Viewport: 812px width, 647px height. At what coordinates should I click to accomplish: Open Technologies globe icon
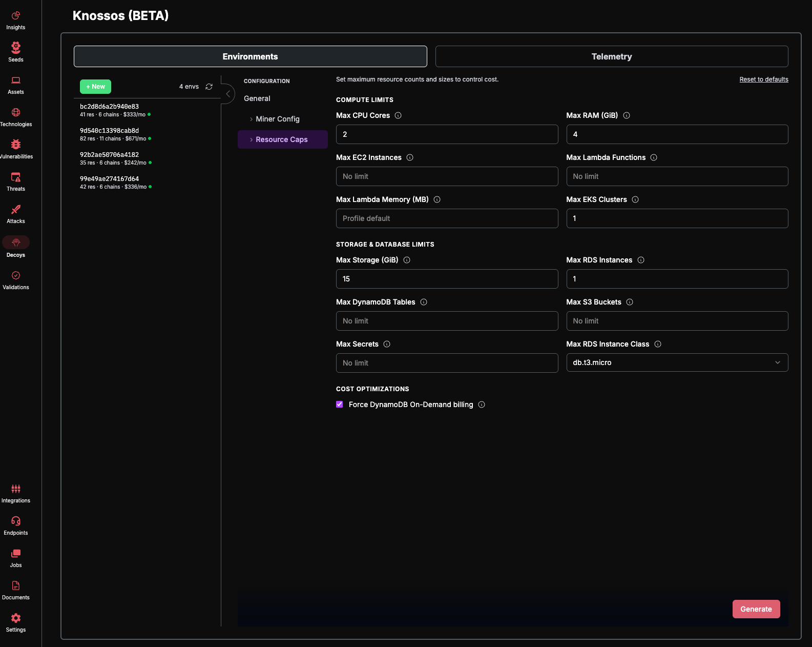coord(16,112)
